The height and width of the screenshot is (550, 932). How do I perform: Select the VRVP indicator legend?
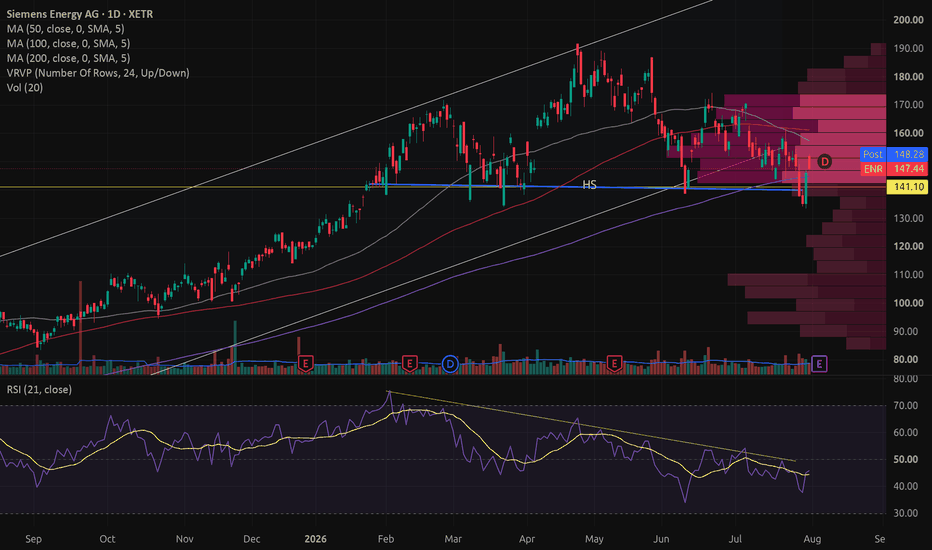98,73
